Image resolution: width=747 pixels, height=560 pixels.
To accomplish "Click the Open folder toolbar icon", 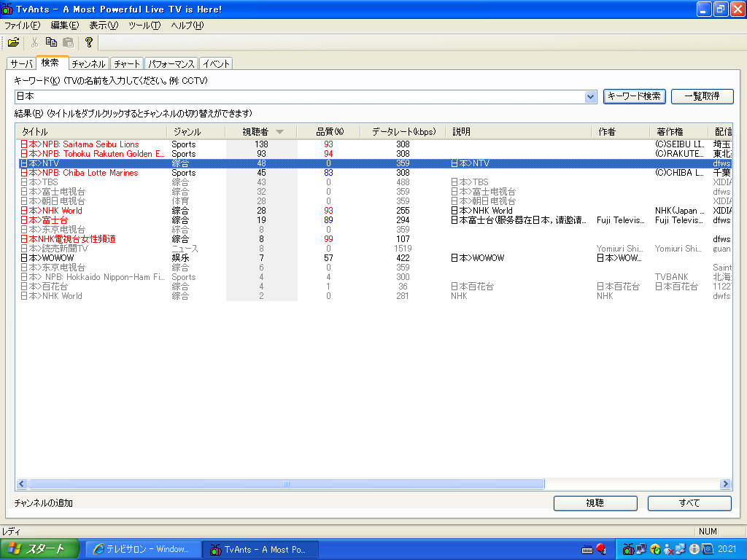I will tap(14, 43).
